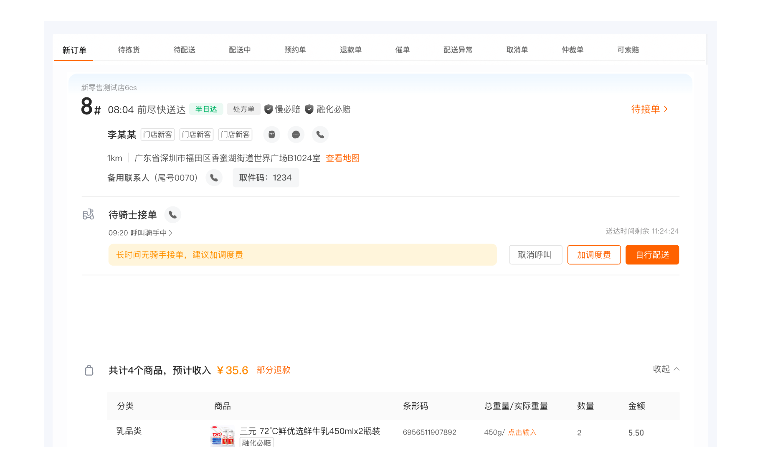Select the 催单 tab

(402, 50)
